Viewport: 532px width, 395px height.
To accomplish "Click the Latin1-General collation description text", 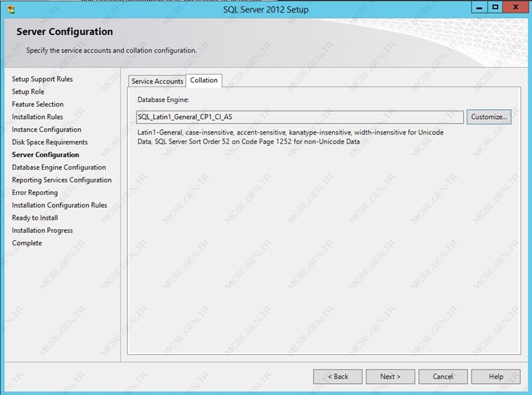I will click(x=291, y=137).
